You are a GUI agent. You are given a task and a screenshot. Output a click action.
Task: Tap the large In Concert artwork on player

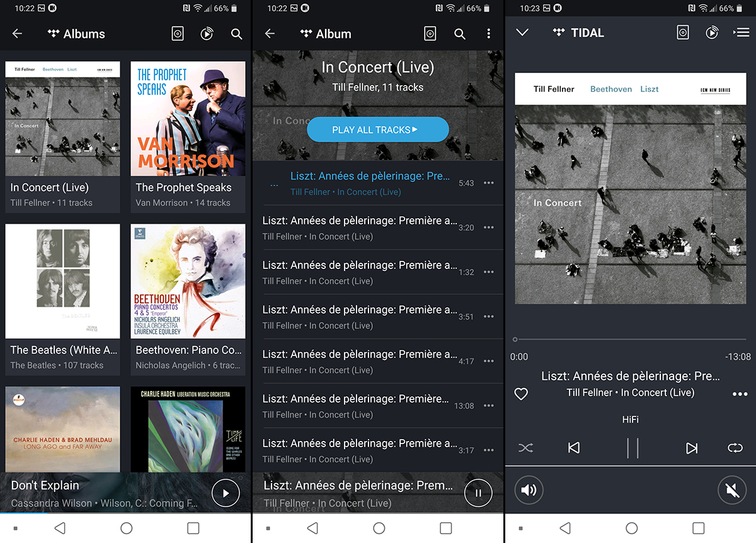[x=630, y=189]
